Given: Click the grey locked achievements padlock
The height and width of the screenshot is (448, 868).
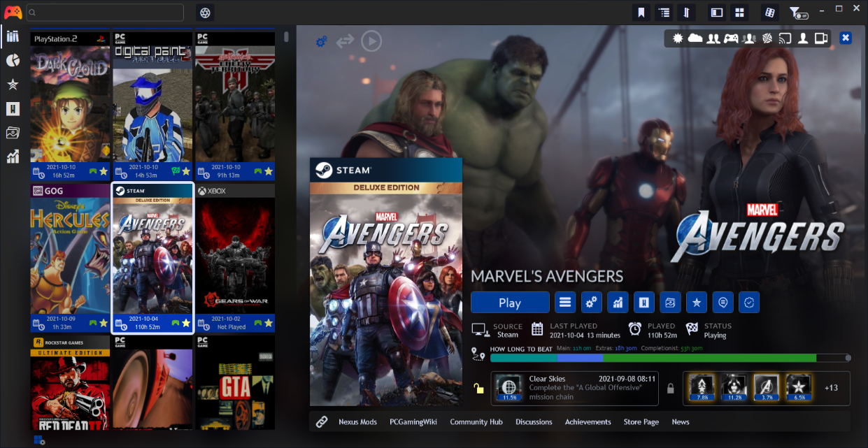Looking at the screenshot, I should coord(670,389).
